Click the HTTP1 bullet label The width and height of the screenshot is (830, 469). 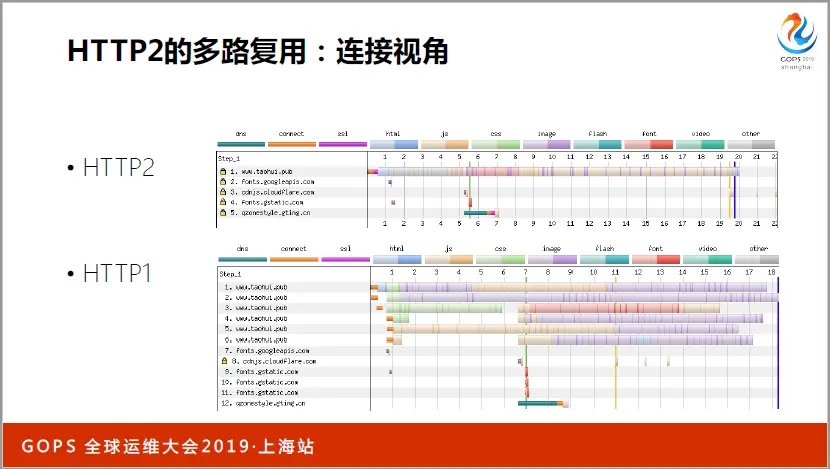[117, 273]
